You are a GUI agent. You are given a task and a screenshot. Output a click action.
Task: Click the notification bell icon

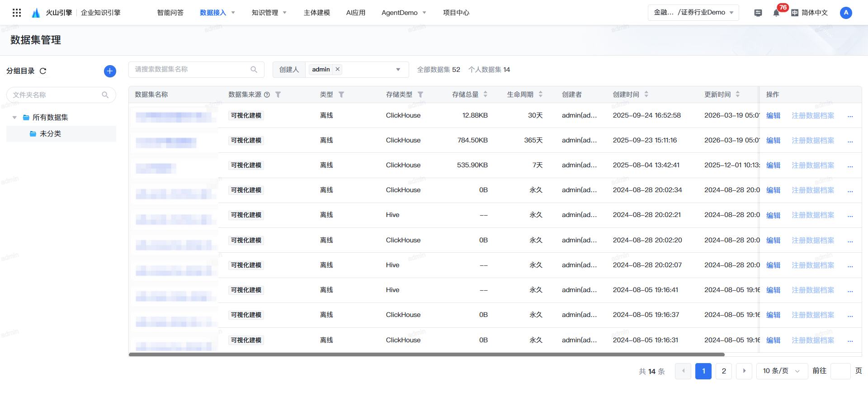[x=776, y=13]
